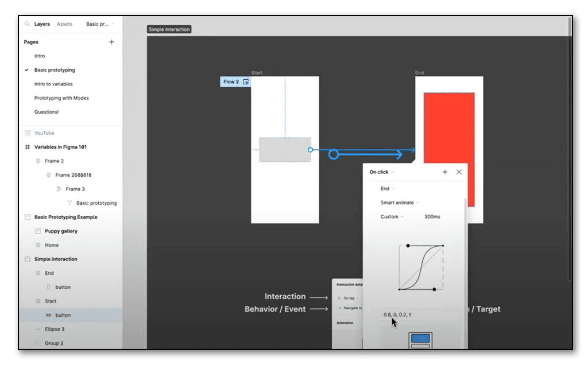Click the play icon on Flow 2

[x=246, y=82]
